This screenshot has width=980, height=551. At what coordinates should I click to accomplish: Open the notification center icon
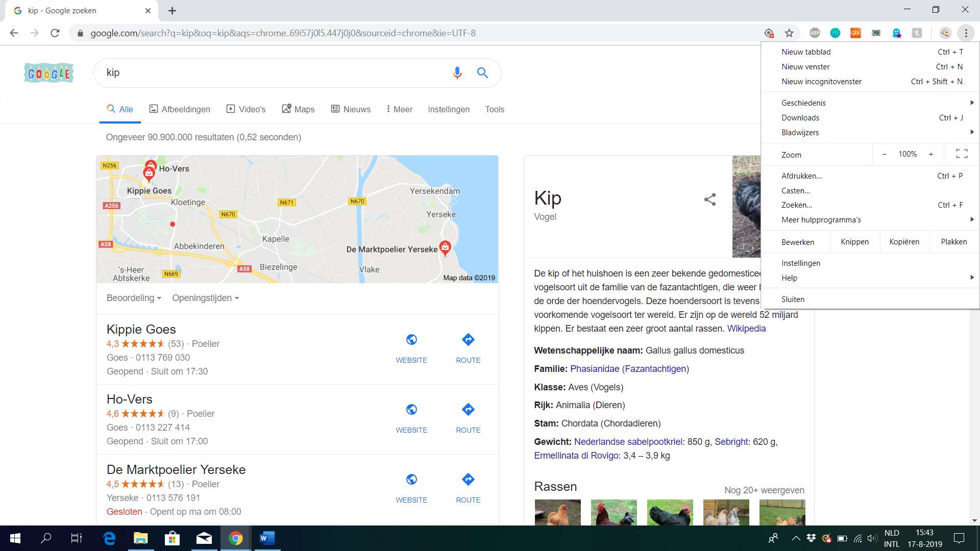(x=959, y=538)
